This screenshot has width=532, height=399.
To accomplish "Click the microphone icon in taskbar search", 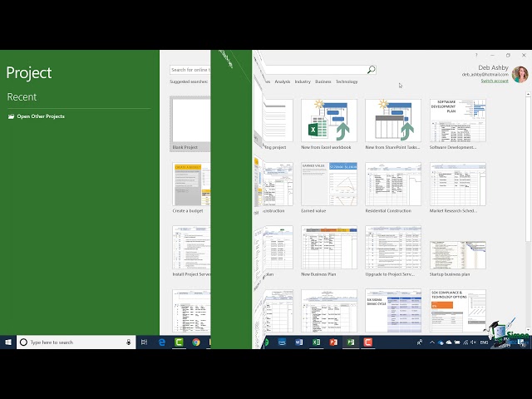I will (x=128, y=342).
